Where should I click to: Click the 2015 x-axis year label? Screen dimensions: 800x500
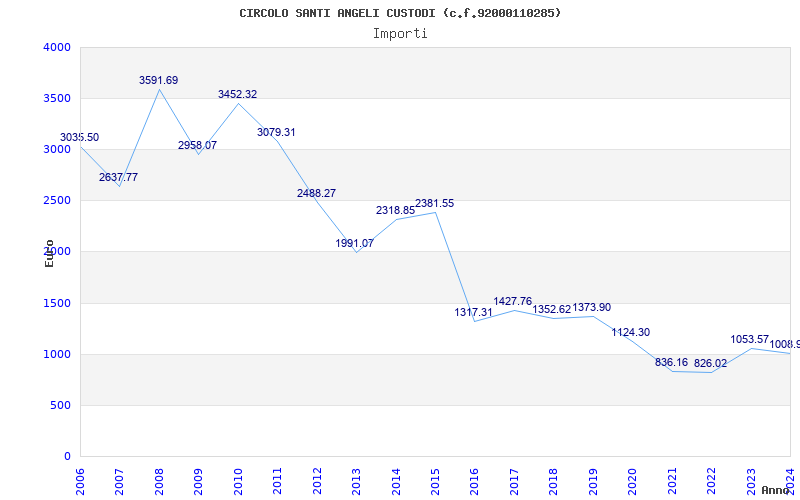[x=435, y=481]
